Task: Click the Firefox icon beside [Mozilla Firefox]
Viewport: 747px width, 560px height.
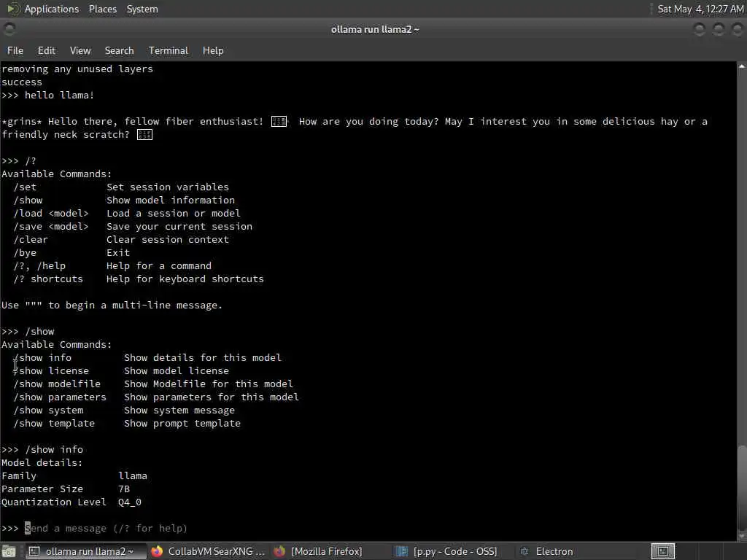Action: coord(279,551)
